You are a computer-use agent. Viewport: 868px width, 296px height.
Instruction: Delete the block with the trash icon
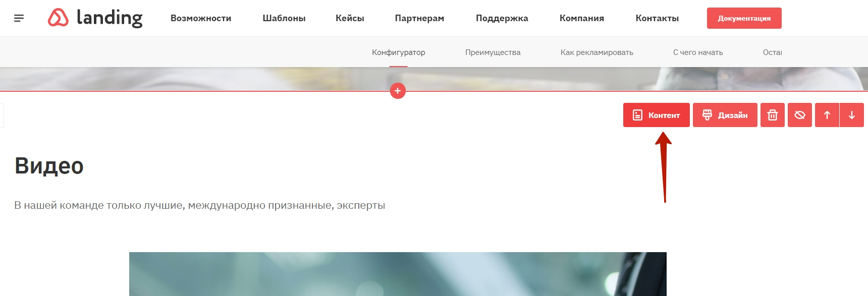(773, 115)
